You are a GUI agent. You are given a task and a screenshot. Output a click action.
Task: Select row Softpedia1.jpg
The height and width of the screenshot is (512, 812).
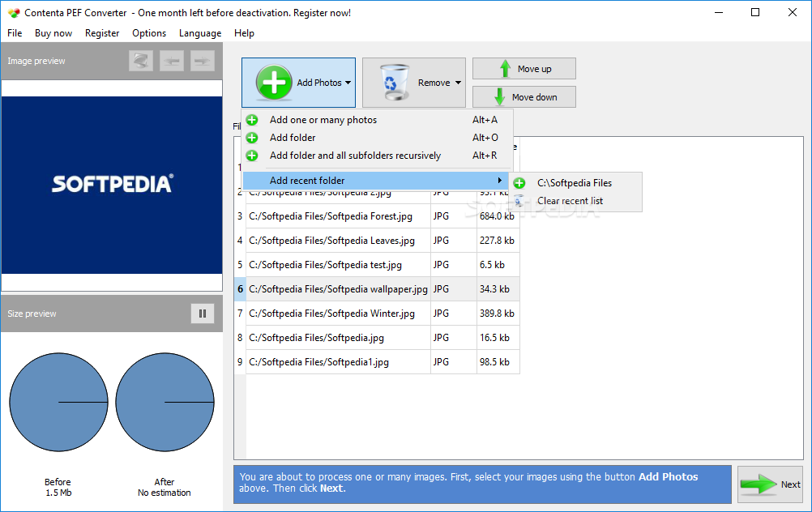click(377, 362)
